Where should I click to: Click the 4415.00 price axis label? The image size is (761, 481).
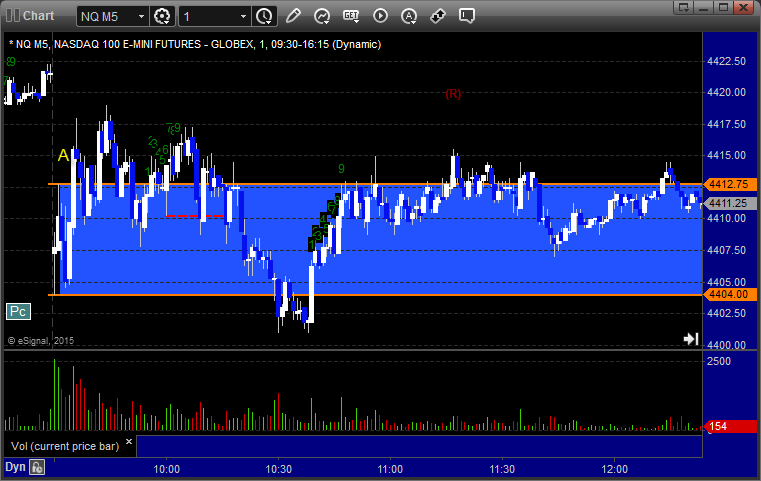tap(727, 155)
